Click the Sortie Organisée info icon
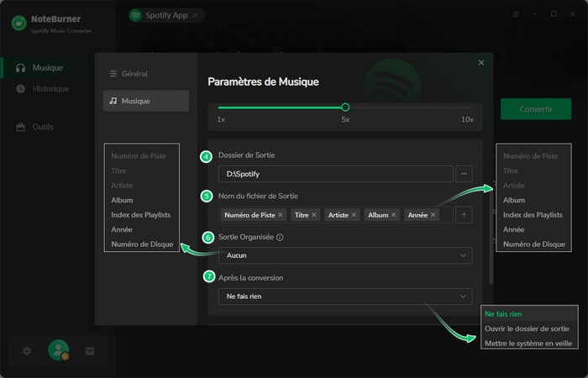588x378 pixels. (x=280, y=238)
